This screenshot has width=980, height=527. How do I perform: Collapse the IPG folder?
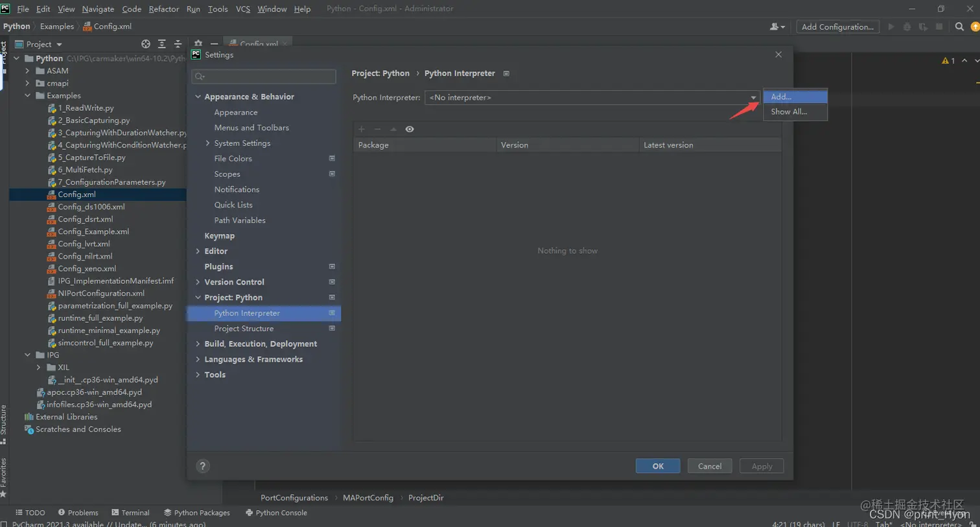click(x=27, y=355)
